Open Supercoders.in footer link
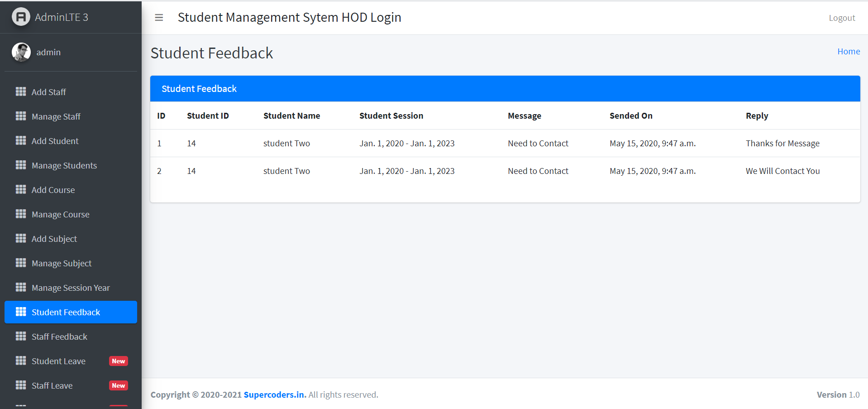Image resolution: width=868 pixels, height=409 pixels. (275, 395)
